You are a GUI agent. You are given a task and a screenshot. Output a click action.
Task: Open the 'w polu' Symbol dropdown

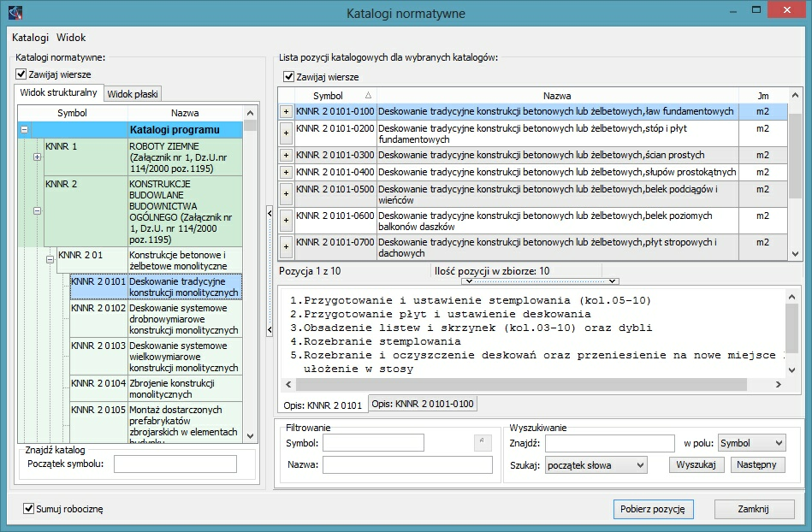click(751, 443)
